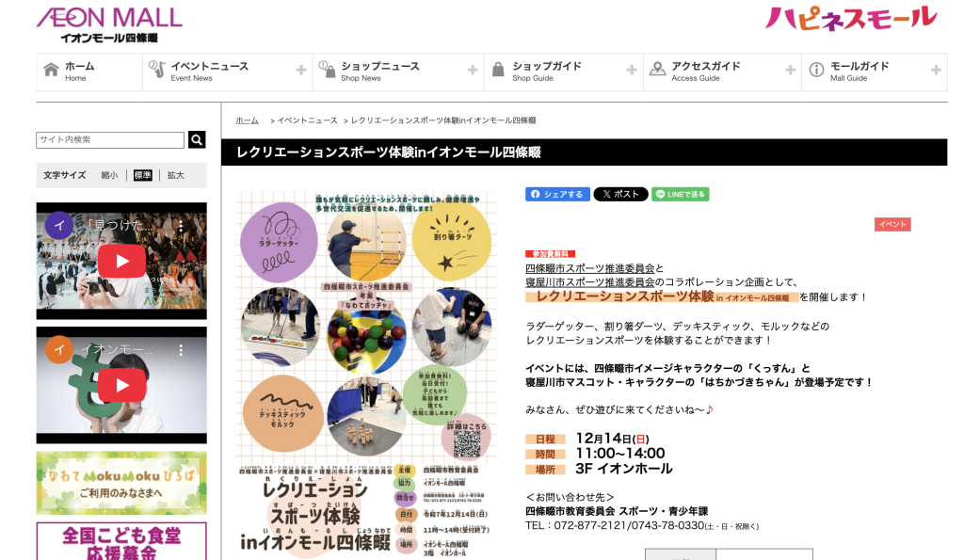Share the page on Facebook
Viewport: 964px width, 560px height.
(557, 194)
